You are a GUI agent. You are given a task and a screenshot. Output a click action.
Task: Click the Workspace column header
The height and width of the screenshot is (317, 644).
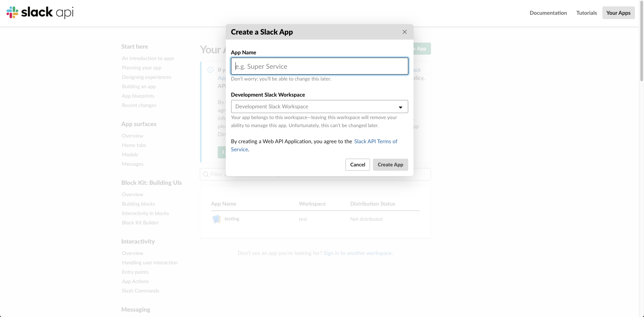tap(312, 204)
